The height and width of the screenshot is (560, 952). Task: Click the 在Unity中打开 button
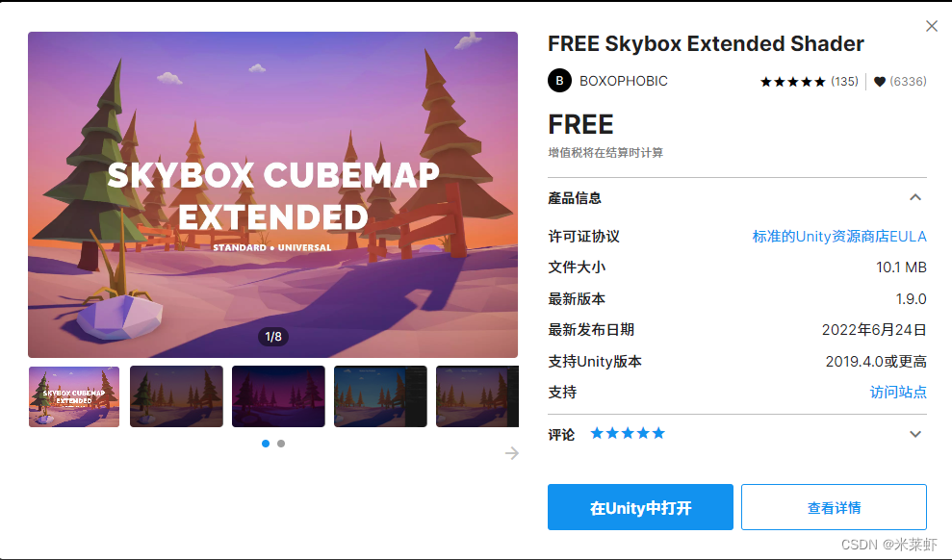[x=640, y=507]
